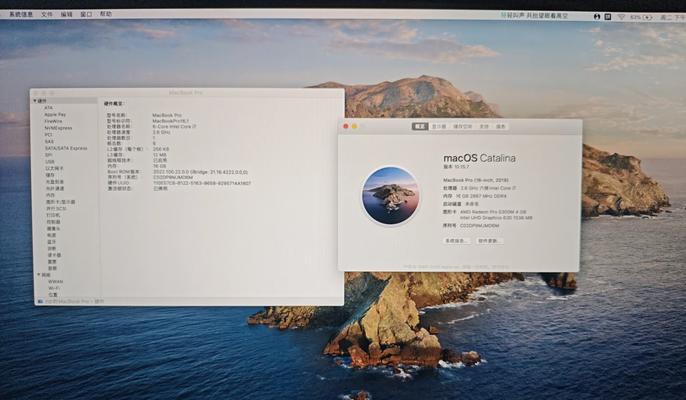The width and height of the screenshot is (686, 400).
Task: Minimize the About This Mac window
Action: click(354, 126)
